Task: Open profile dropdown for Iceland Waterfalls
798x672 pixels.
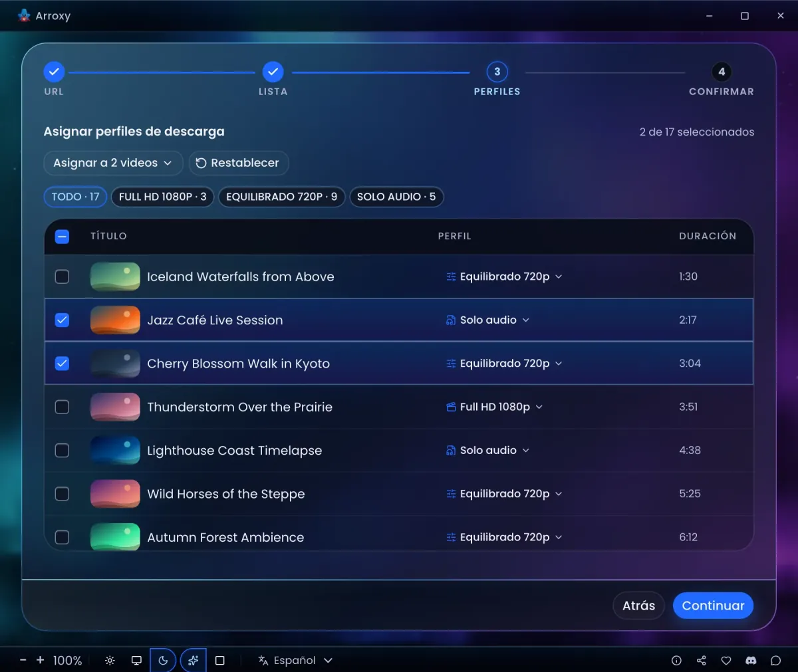Action: 504,277
